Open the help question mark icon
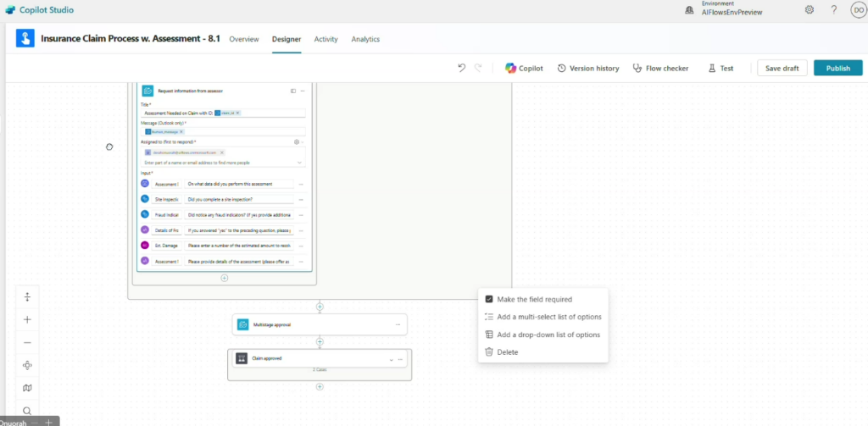This screenshot has width=868, height=426. tap(834, 10)
